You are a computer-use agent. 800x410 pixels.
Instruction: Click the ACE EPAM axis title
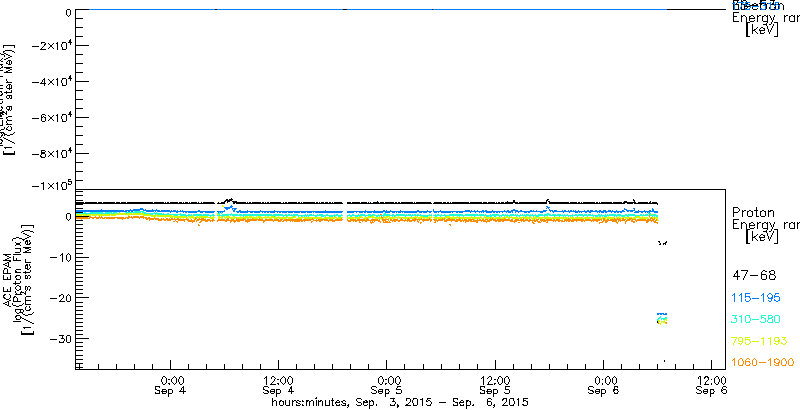coord(8,279)
